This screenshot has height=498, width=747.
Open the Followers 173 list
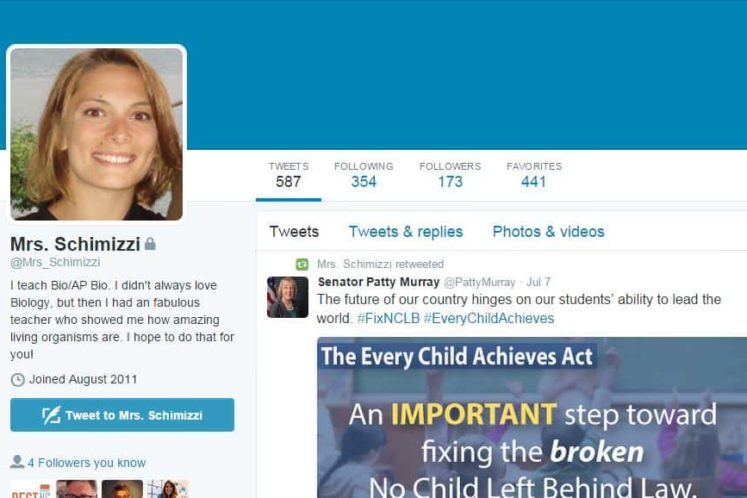[x=450, y=175]
